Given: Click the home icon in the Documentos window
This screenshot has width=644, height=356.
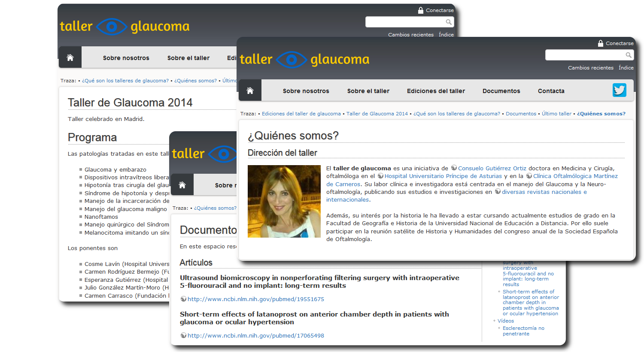Looking at the screenshot, I should [182, 185].
